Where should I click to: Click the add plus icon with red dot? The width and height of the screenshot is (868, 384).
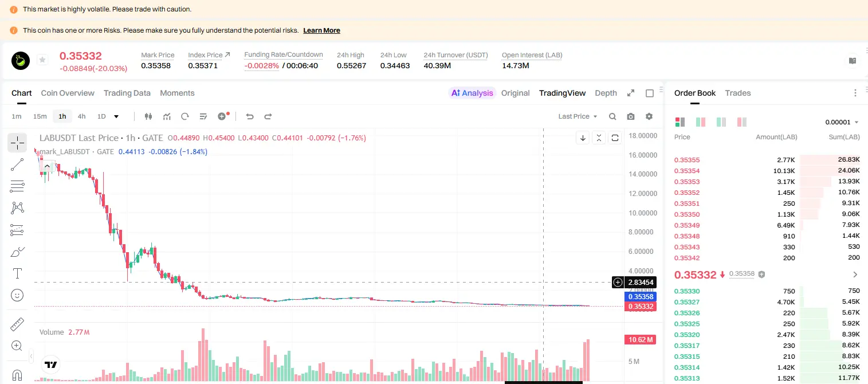click(x=223, y=116)
